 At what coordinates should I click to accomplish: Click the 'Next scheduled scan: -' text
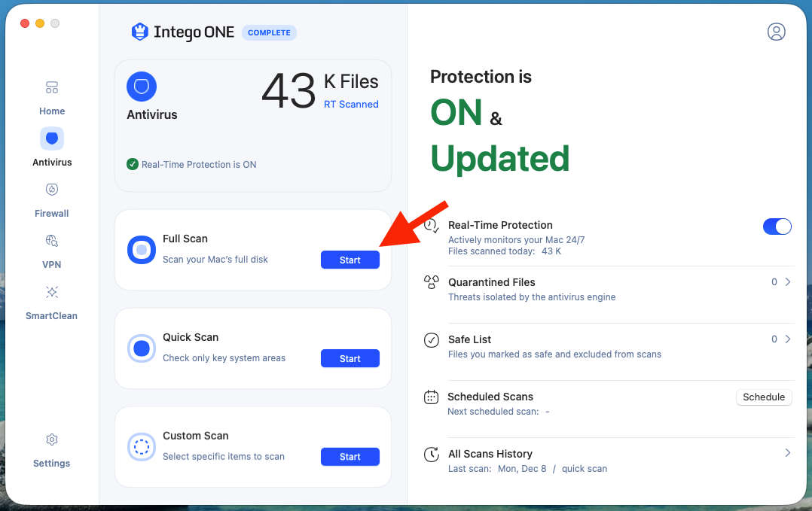(x=498, y=412)
